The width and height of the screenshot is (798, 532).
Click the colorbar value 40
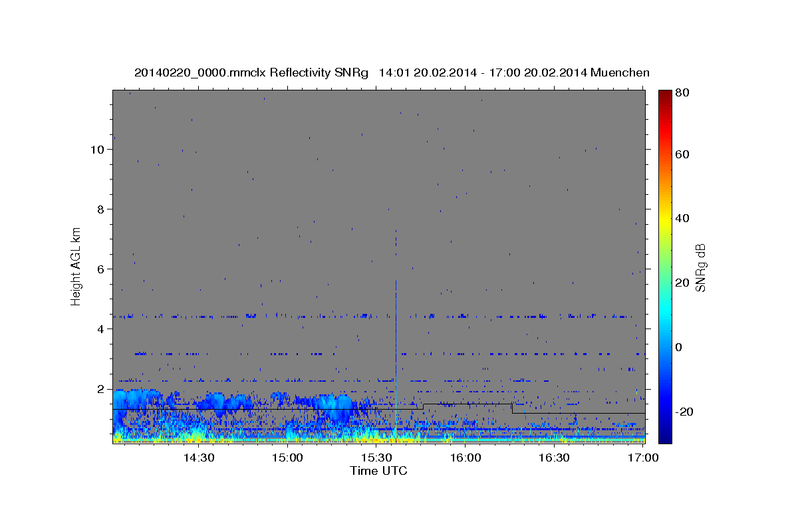pyautogui.click(x=682, y=218)
